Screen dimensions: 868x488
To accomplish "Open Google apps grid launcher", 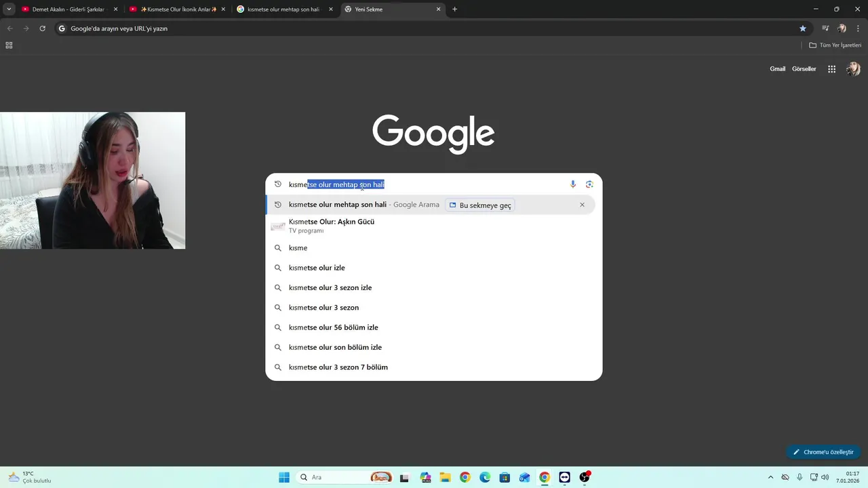I will tap(831, 69).
